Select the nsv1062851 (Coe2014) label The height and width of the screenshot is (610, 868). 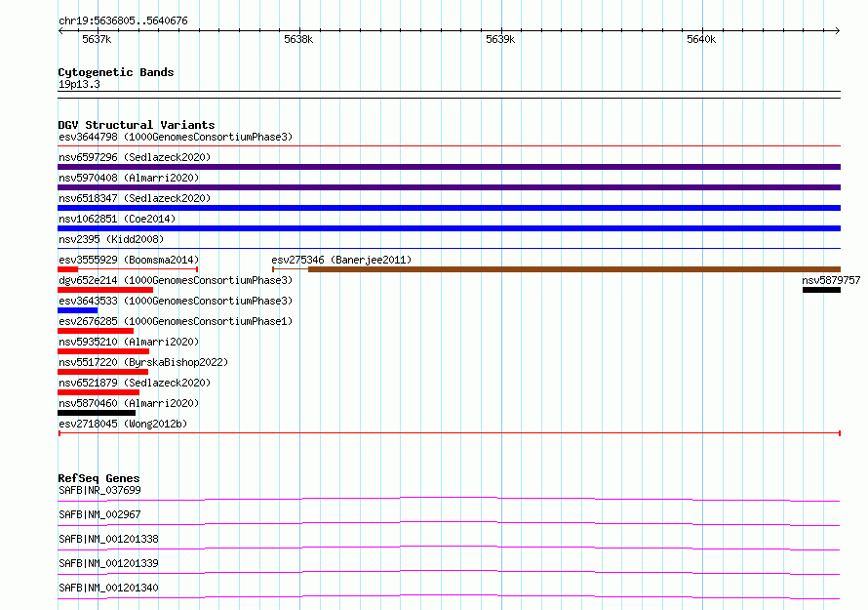click(117, 219)
